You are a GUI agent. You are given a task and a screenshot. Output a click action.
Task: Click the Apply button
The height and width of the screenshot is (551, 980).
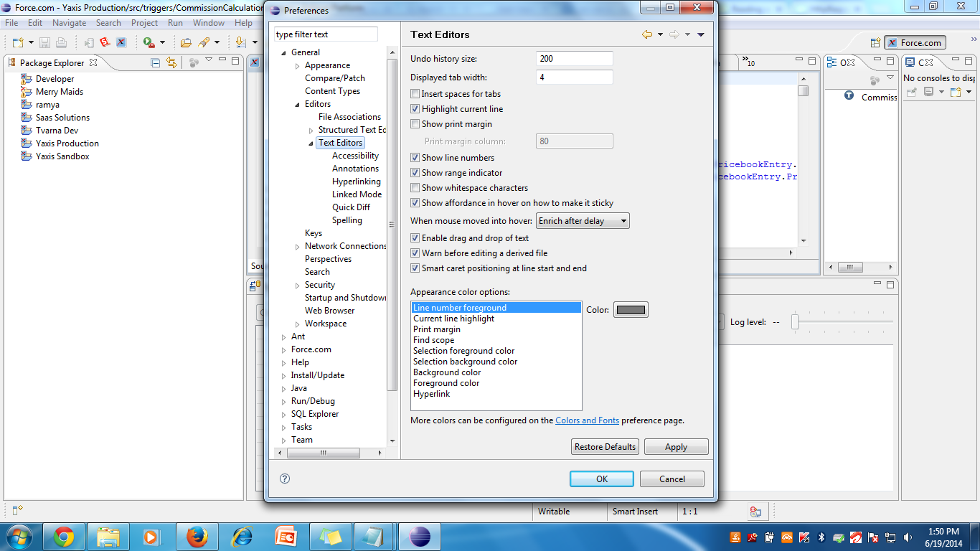click(x=675, y=446)
